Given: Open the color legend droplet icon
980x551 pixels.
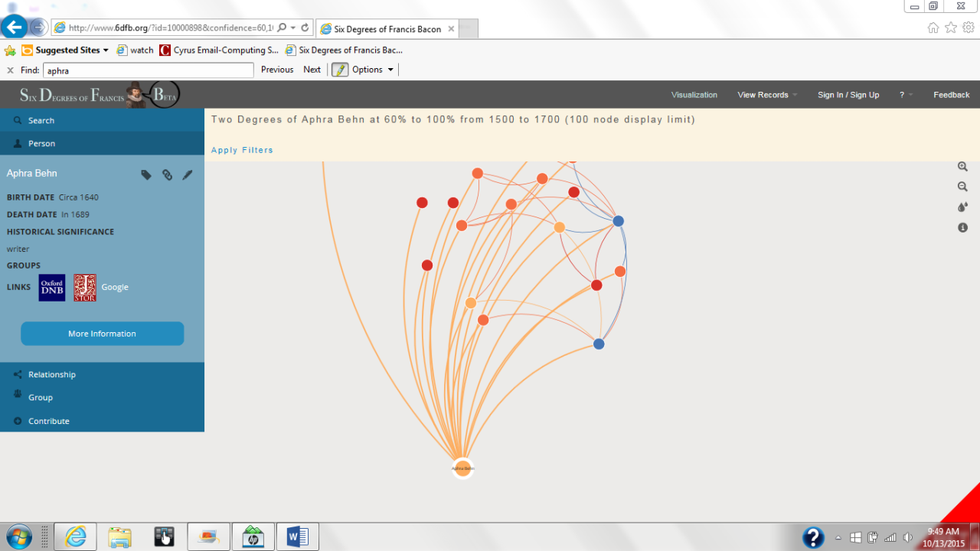Looking at the screenshot, I should tap(962, 207).
